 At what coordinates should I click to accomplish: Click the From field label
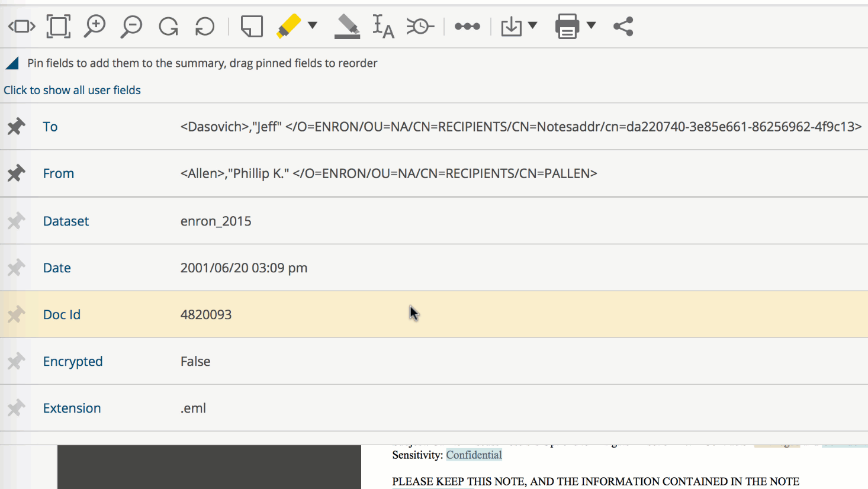click(x=59, y=173)
